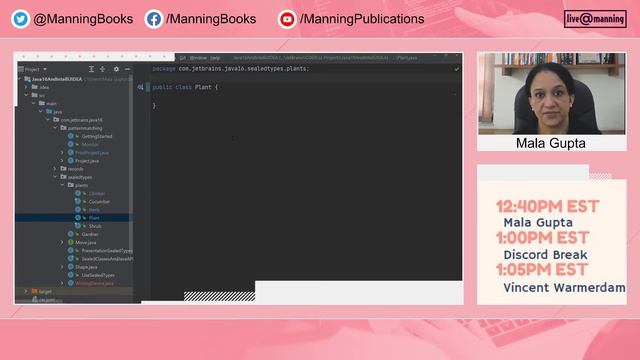Collapse the Java16AndIntelliJIDEA project root
Screen dimensions: 640x360
pos(19,79)
